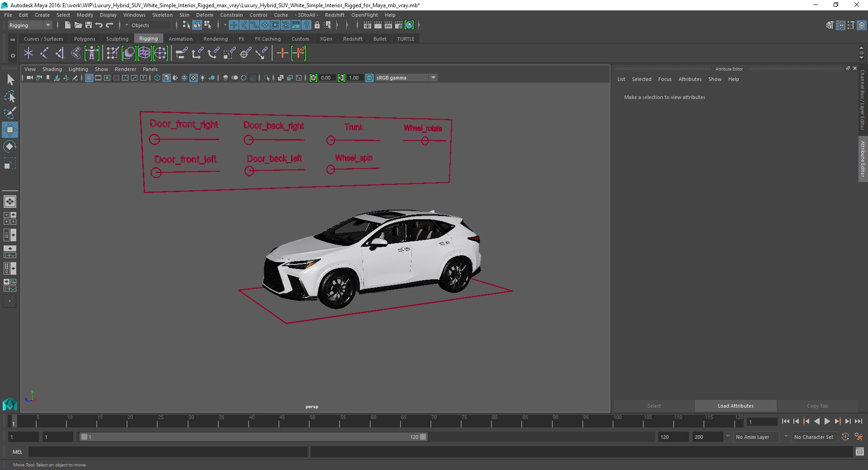Pick the Lasso Select tool
This screenshot has width=868, height=470.
pyautogui.click(x=10, y=96)
